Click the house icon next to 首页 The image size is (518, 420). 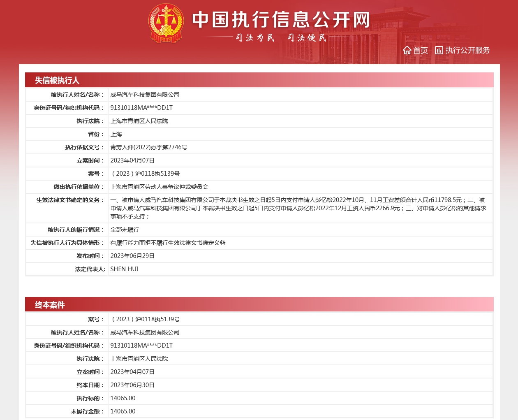click(407, 51)
